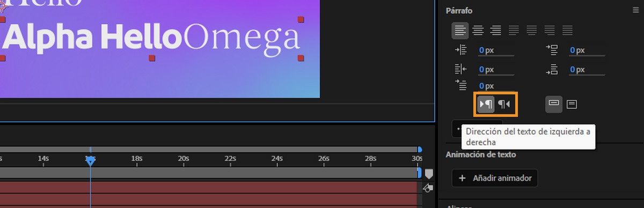Align paragraph text to the right
644x208 pixels.
click(x=495, y=31)
